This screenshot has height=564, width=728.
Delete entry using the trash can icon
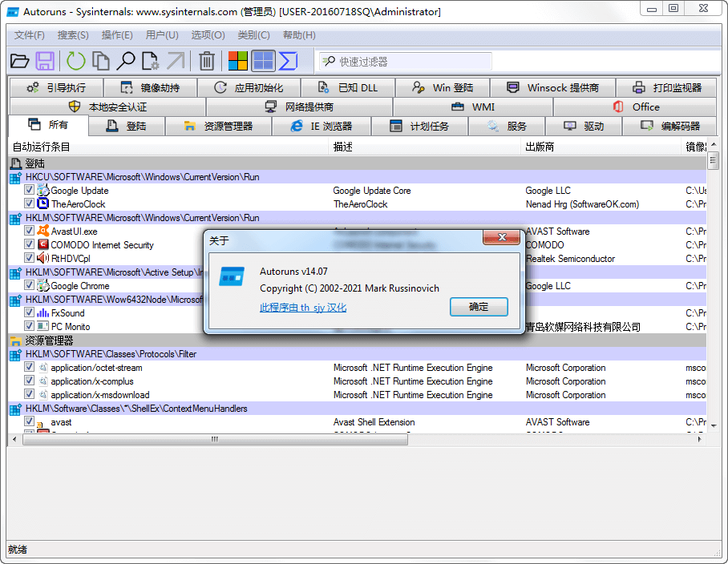207,61
